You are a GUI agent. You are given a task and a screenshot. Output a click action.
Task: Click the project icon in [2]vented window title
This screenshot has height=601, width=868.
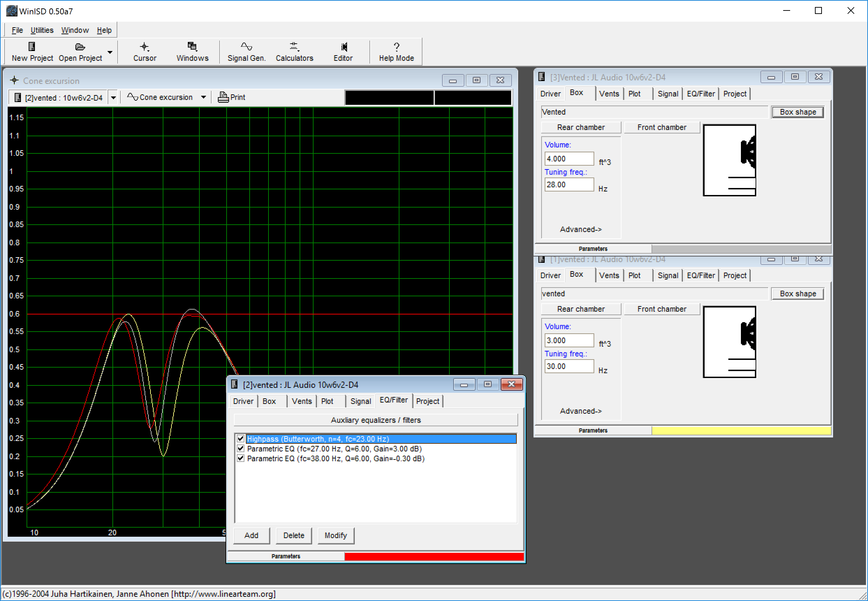234,384
